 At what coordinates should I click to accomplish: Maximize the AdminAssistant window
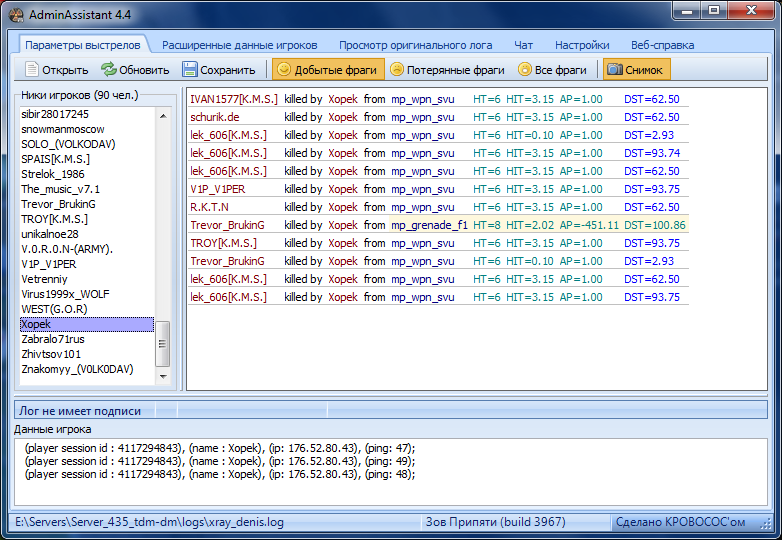[714, 10]
